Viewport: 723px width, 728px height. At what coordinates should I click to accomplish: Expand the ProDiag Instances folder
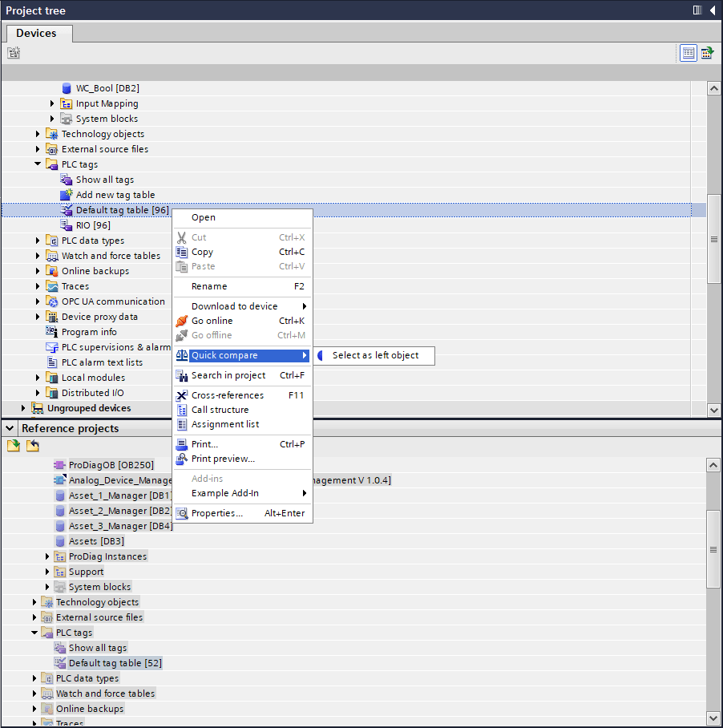tap(47, 556)
